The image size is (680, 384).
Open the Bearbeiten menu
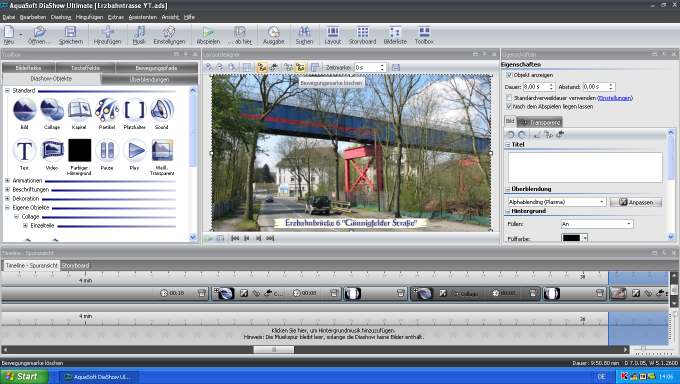tap(33, 17)
